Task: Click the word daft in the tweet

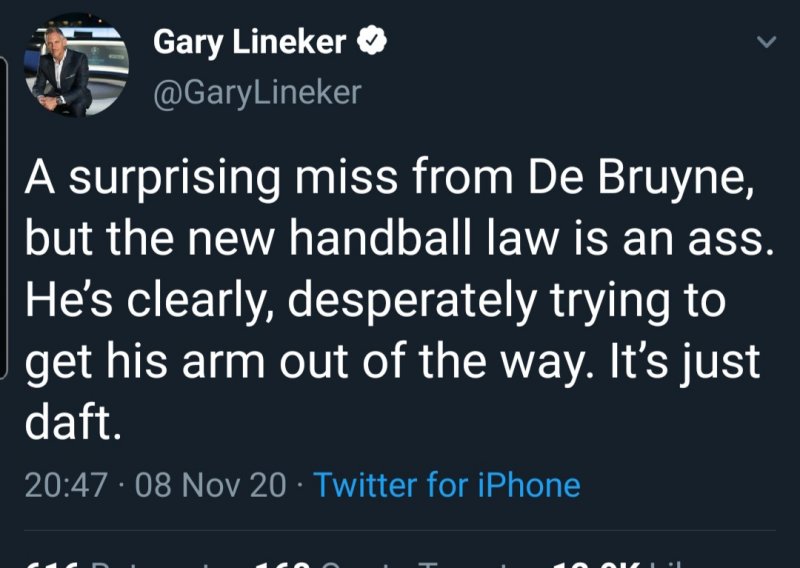Action: [x=70, y=423]
